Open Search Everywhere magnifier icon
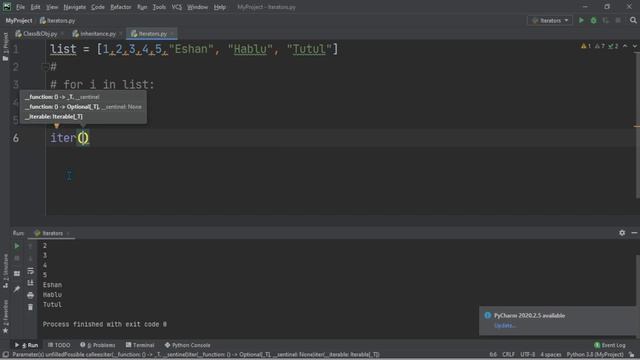The image size is (640, 360). pos(633,20)
